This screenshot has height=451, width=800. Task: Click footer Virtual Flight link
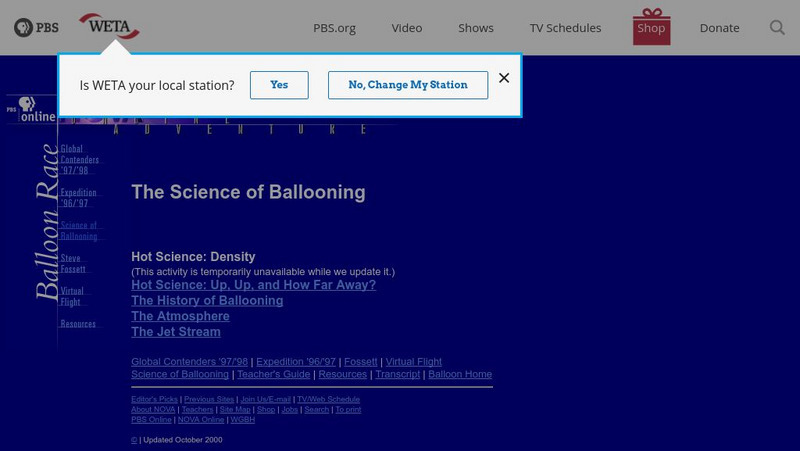click(x=414, y=362)
